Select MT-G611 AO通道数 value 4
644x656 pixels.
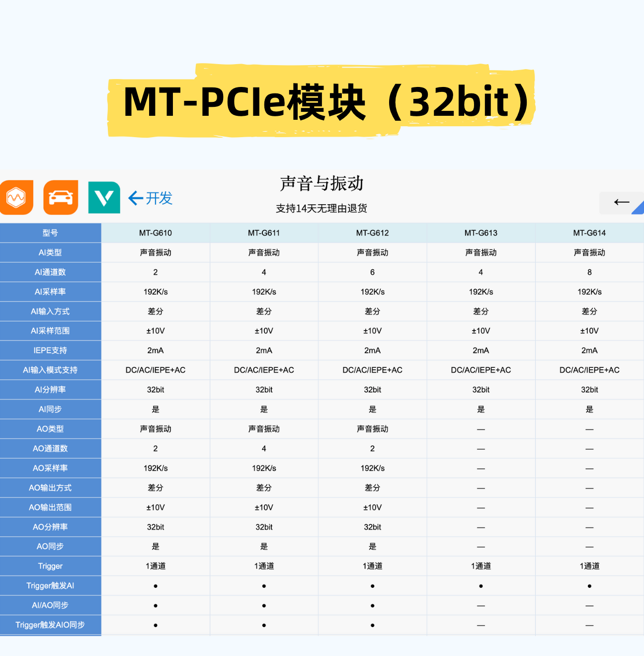click(264, 449)
